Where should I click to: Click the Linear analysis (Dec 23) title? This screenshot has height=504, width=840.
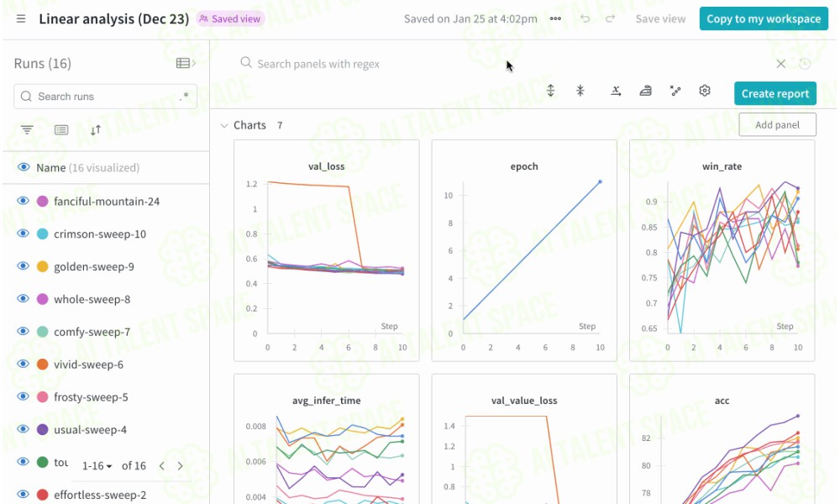point(113,18)
